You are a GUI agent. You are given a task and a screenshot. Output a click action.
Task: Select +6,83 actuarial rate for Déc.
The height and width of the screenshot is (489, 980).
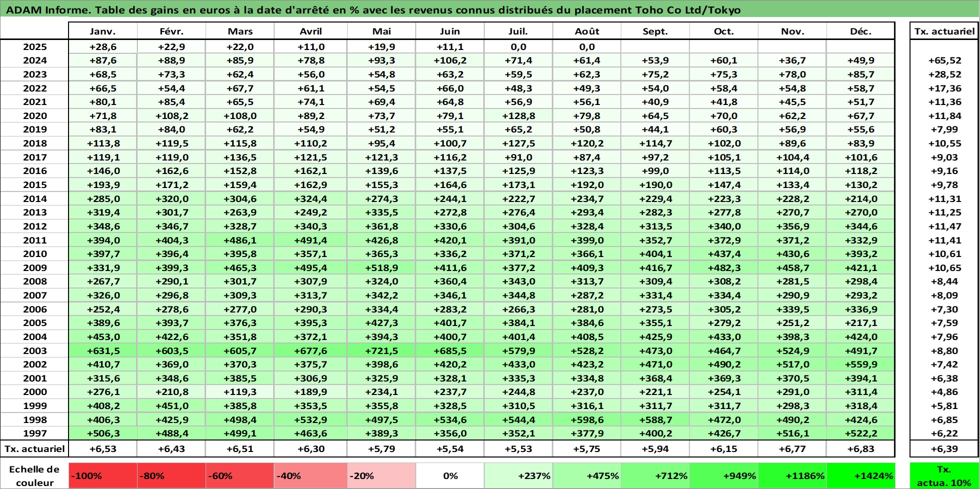point(860,448)
